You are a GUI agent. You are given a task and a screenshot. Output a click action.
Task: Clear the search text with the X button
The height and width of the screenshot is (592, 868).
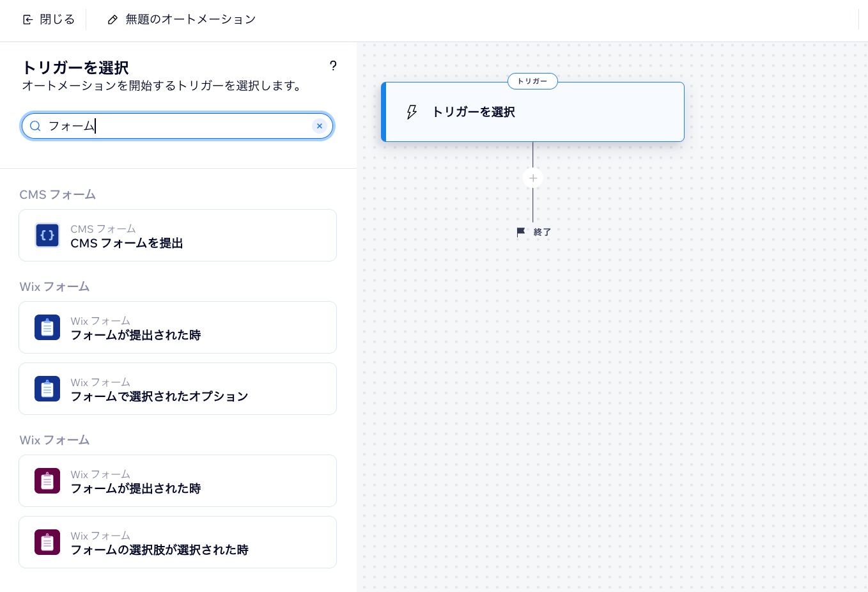click(x=320, y=126)
